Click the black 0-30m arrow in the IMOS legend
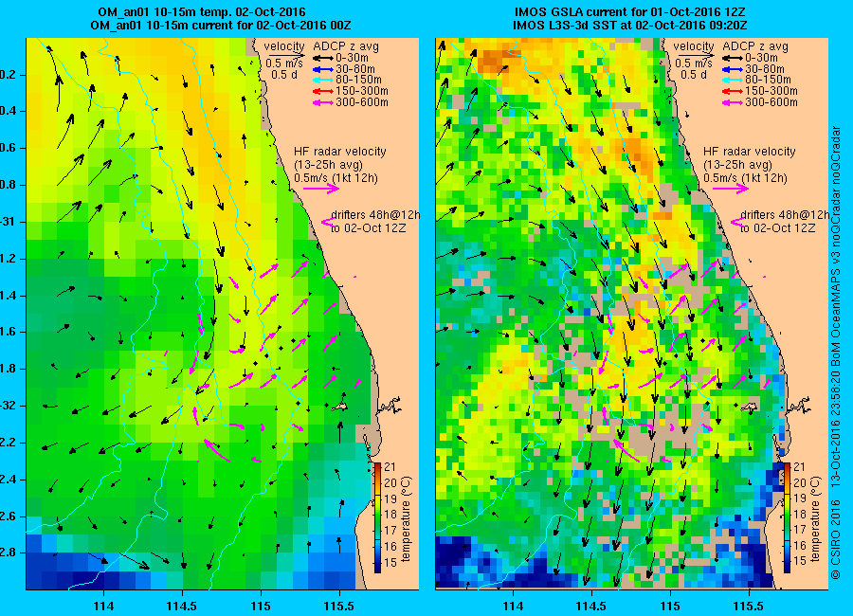The image size is (853, 616). click(x=733, y=58)
